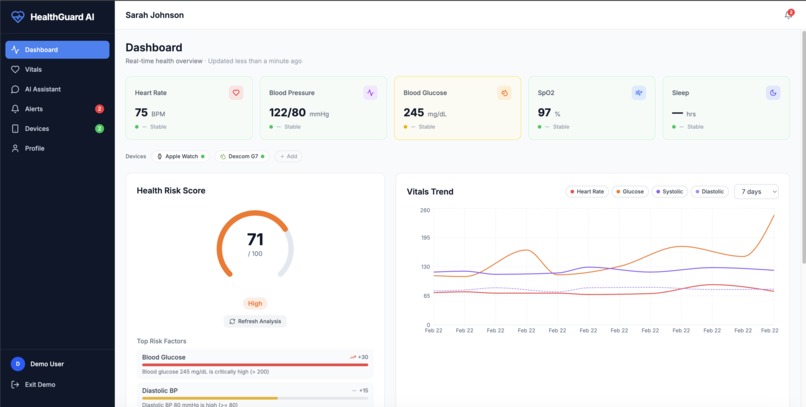Image resolution: width=806 pixels, height=407 pixels.
Task: Click the HealthGuard AI heart logo
Action: tap(17, 16)
